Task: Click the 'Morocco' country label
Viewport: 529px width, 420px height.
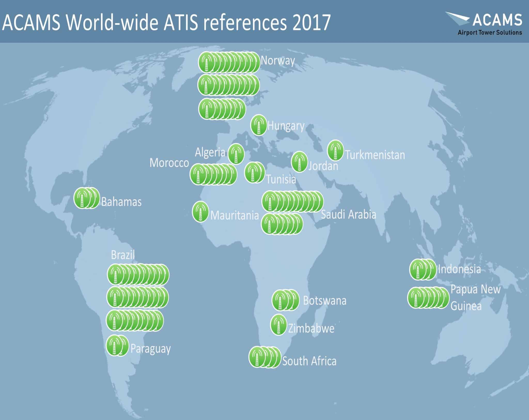Action: coord(169,163)
